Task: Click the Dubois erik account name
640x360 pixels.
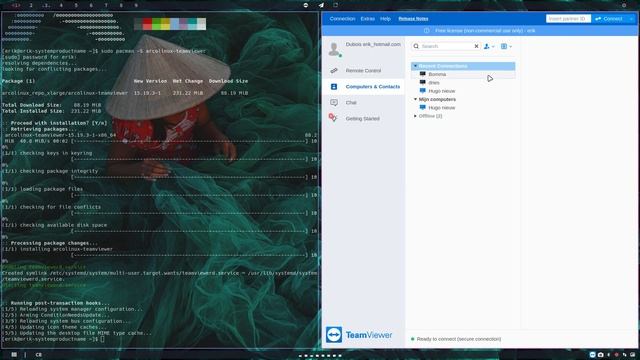Action: pyautogui.click(x=373, y=44)
